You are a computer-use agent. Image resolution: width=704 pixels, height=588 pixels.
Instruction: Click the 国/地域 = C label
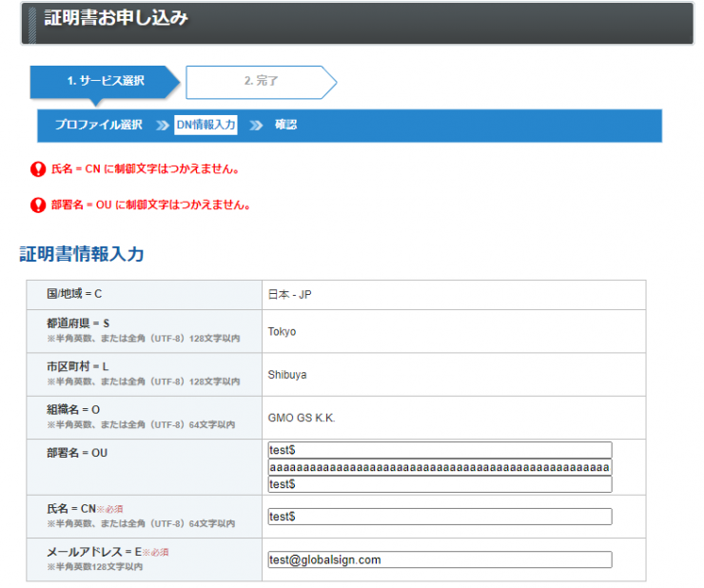[x=74, y=294]
